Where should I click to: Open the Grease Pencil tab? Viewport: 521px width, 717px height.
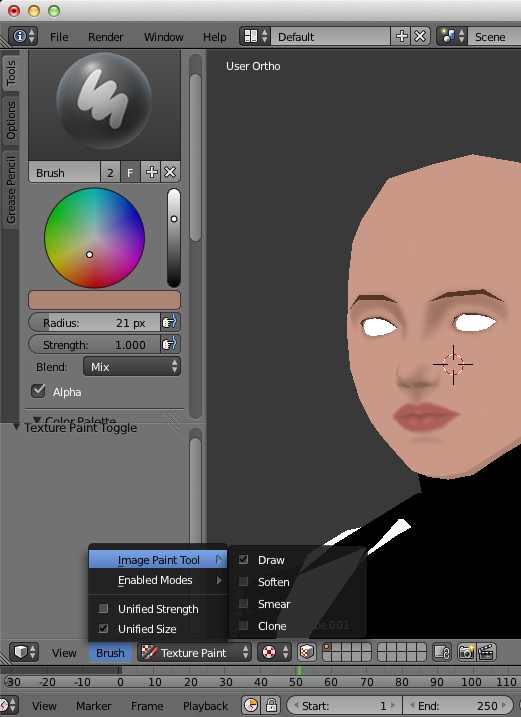(x=11, y=190)
